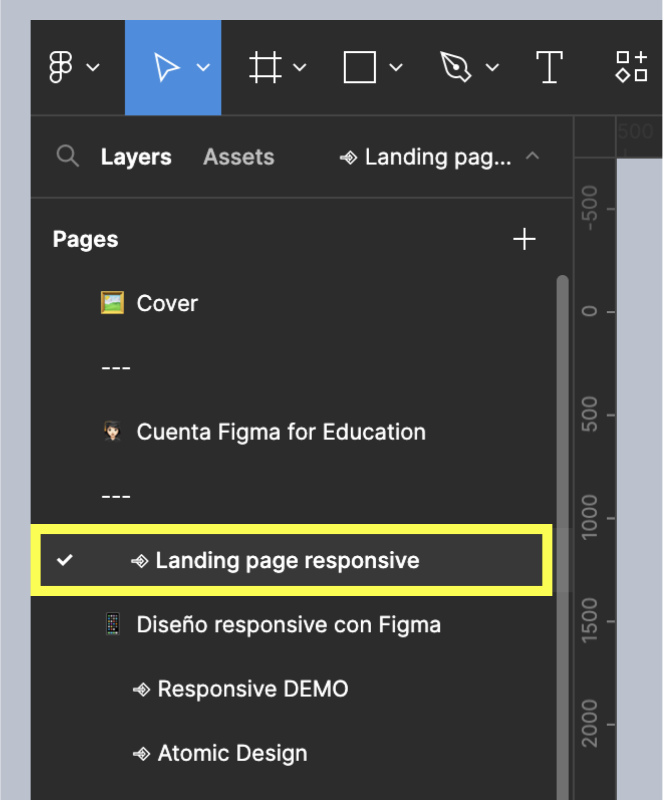
Task: Select the Cuenta Figma for Education page
Action: pyautogui.click(x=280, y=432)
